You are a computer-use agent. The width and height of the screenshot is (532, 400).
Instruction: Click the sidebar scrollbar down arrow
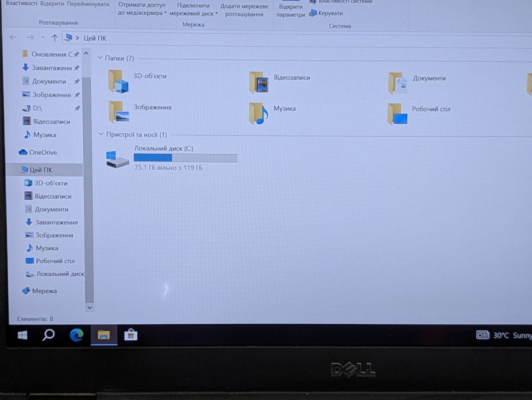[x=90, y=307]
